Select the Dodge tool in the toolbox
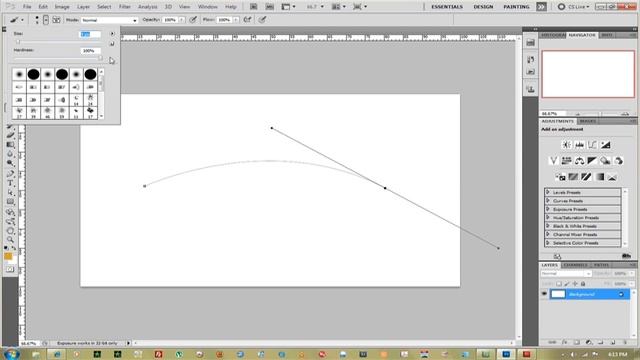Viewport: 640px width, 360px height. coord(11,163)
